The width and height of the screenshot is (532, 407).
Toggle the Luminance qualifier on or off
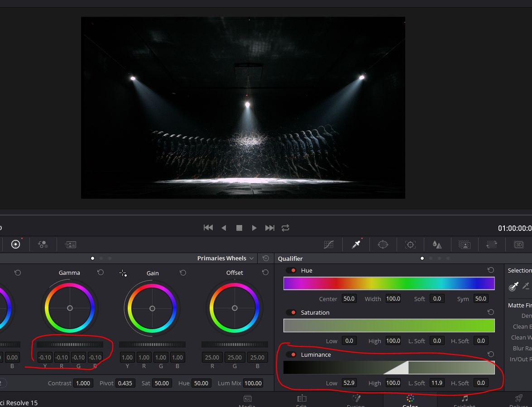(291, 354)
